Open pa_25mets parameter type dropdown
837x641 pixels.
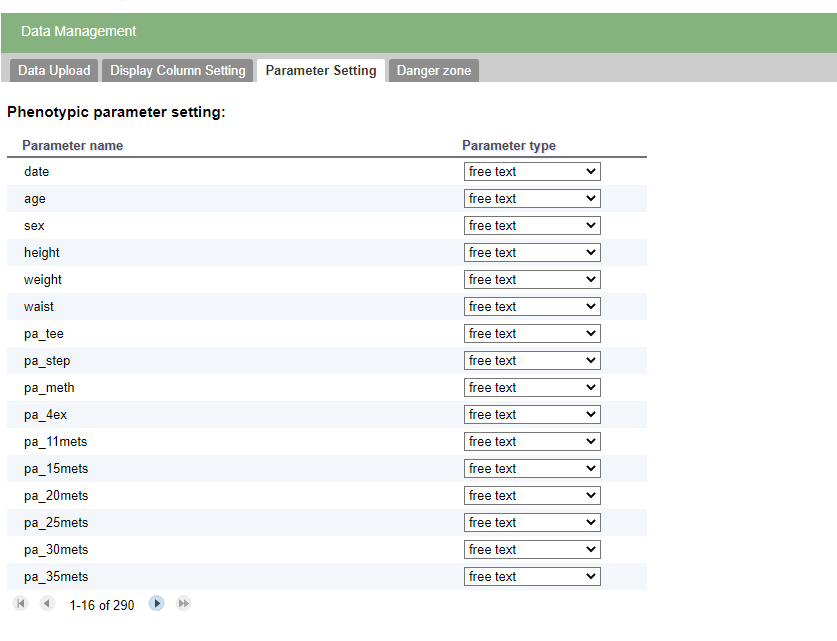[532, 523]
